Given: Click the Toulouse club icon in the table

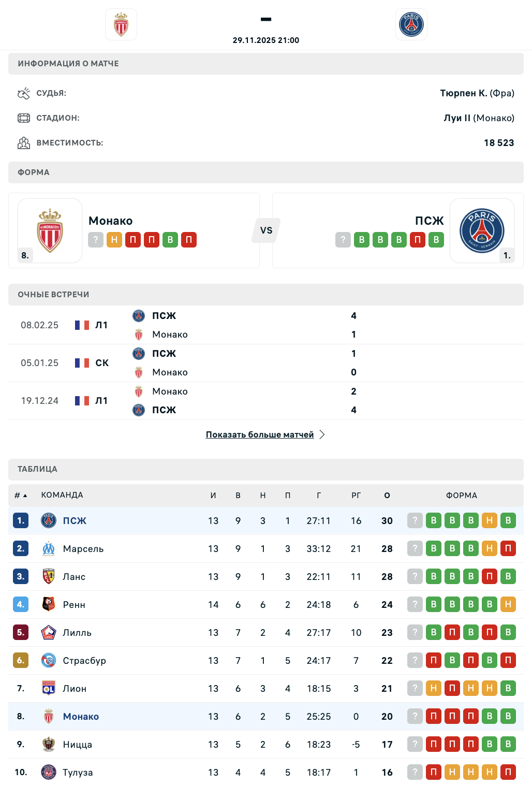Looking at the screenshot, I should [x=49, y=772].
